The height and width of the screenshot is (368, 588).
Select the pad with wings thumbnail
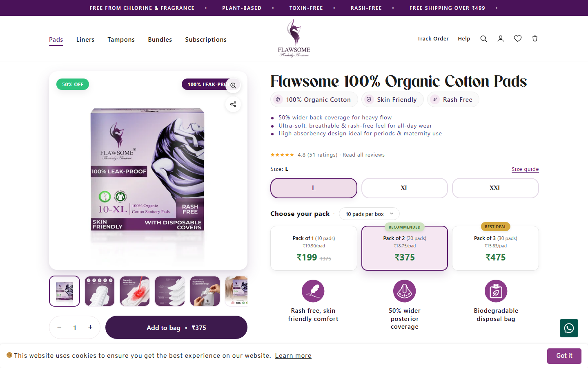point(100,291)
